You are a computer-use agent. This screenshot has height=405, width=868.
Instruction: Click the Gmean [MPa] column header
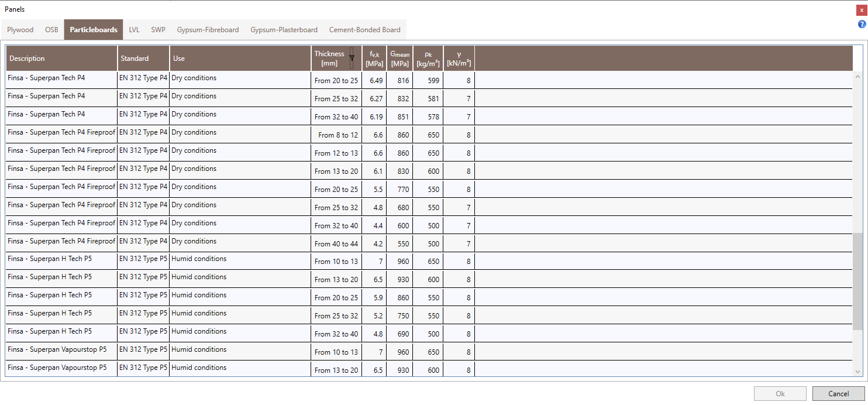point(400,59)
